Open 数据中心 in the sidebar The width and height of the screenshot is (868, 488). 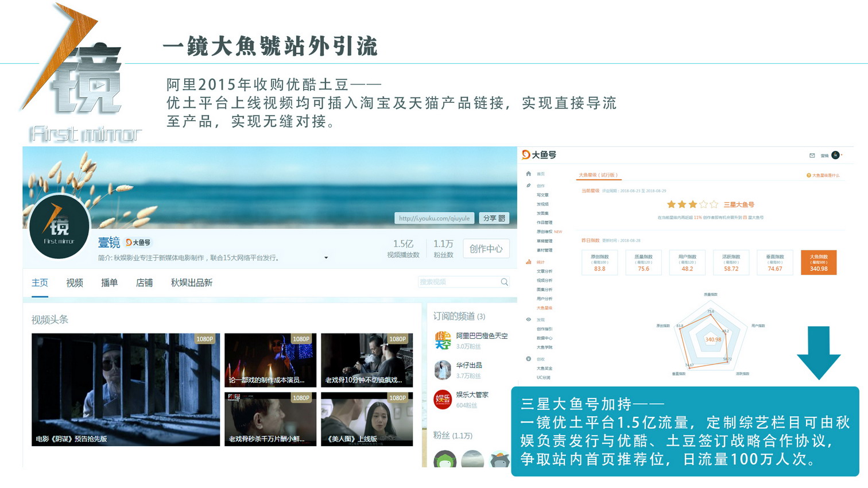[x=544, y=338]
